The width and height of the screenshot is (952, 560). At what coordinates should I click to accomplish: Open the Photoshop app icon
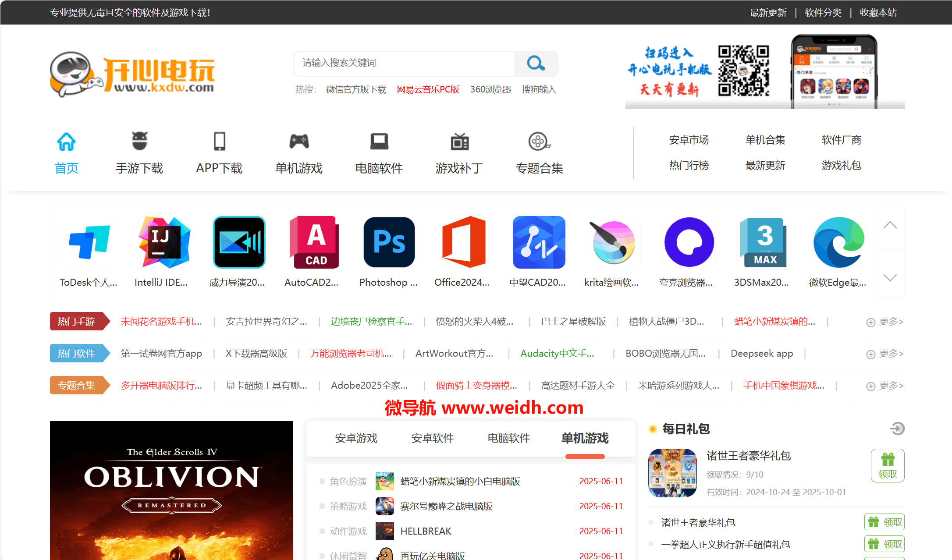click(x=389, y=242)
